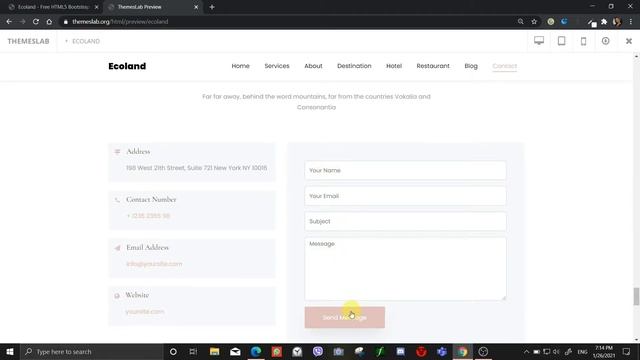The width and height of the screenshot is (640, 360).
Task: Open the browser home page icon
Action: (x=49, y=22)
